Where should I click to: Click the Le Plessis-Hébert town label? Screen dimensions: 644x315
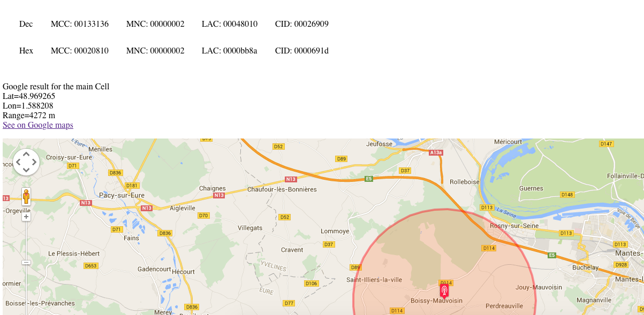74,253
